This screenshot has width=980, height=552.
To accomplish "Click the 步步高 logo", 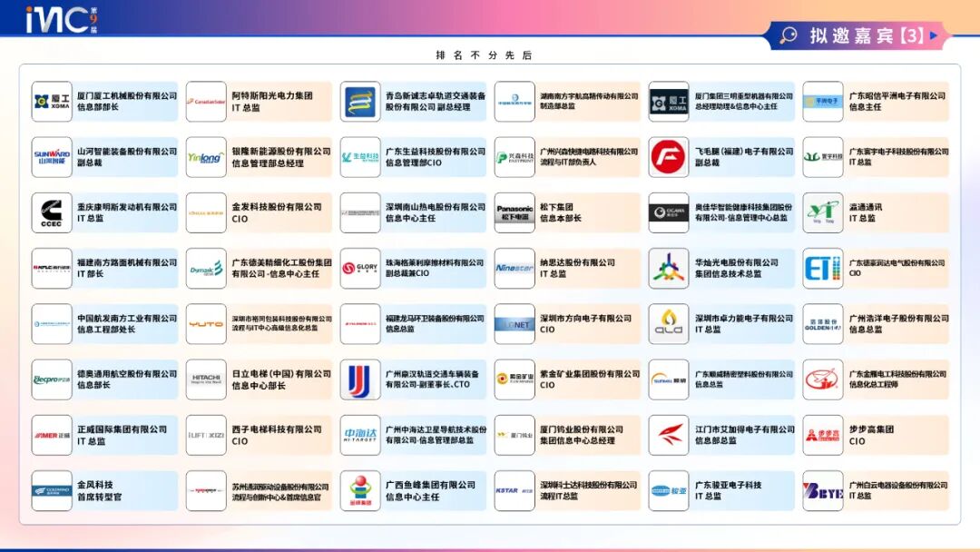I will tap(822, 435).
